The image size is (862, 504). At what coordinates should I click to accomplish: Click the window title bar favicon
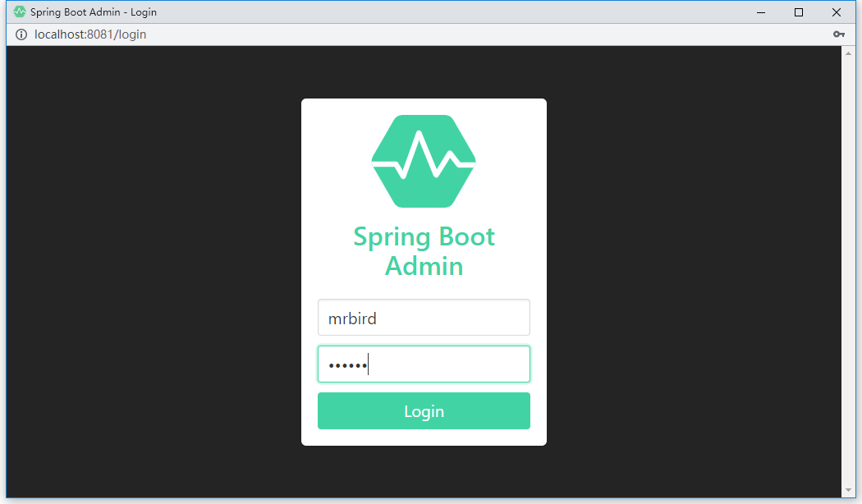point(20,11)
